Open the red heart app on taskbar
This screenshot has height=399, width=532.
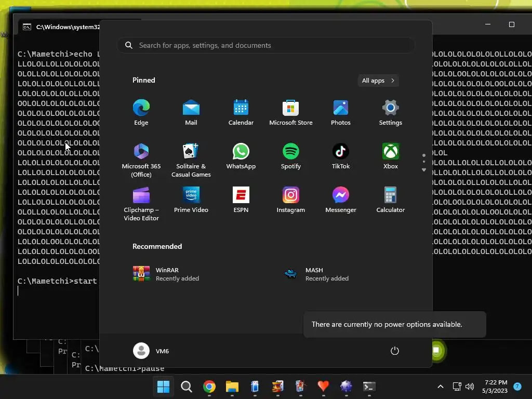(323, 387)
